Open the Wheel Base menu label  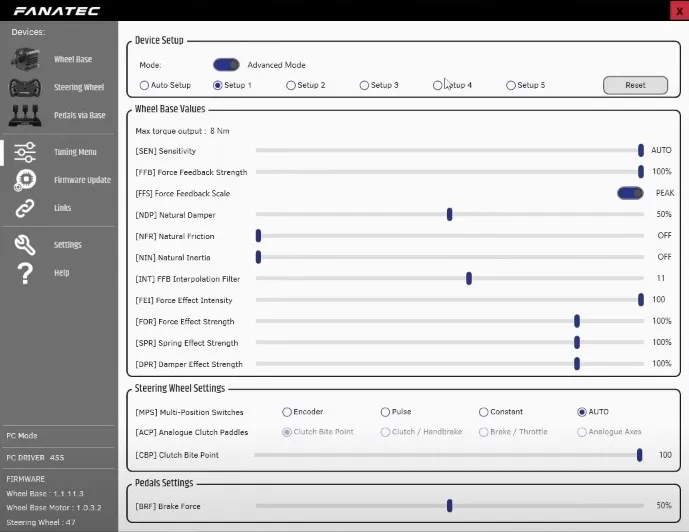[73, 59]
